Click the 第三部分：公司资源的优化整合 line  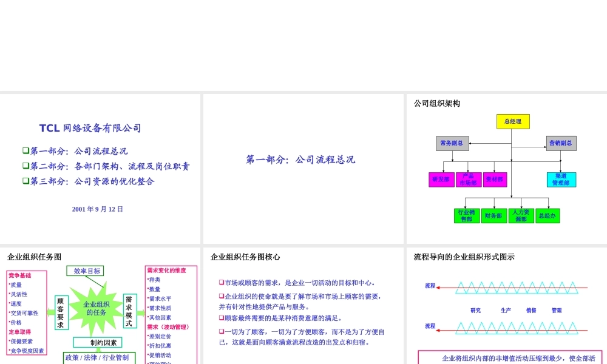coord(88,181)
